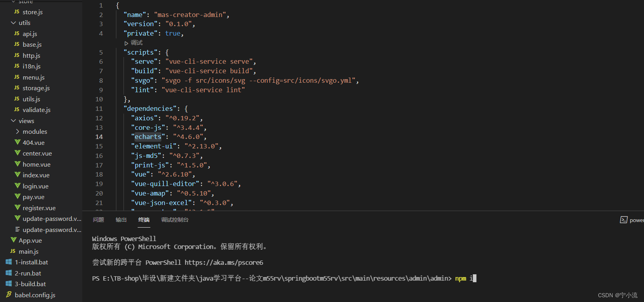Click the JS icon beside main.js
Image resolution: width=644 pixels, height=302 pixels.
click(x=13, y=251)
